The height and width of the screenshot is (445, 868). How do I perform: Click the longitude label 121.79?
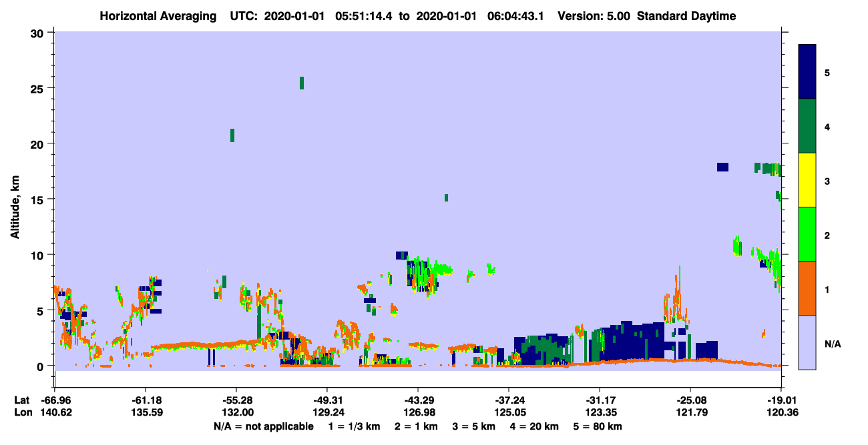click(x=690, y=413)
